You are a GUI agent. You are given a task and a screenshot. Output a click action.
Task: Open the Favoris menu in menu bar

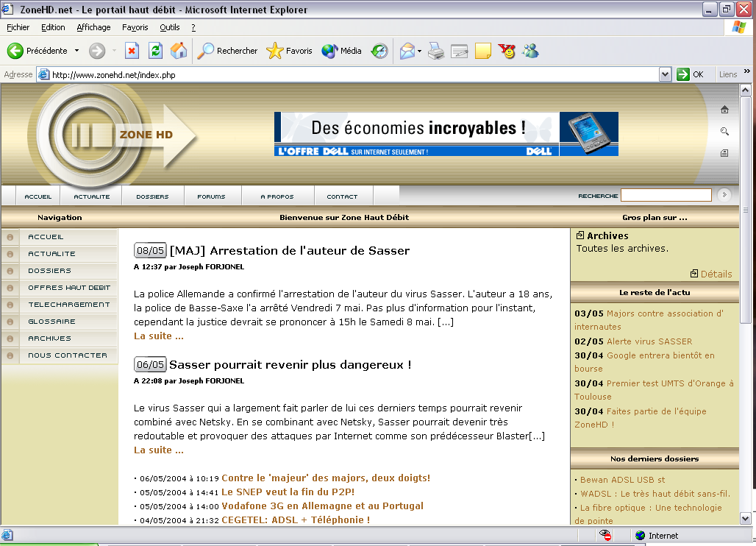click(x=135, y=27)
